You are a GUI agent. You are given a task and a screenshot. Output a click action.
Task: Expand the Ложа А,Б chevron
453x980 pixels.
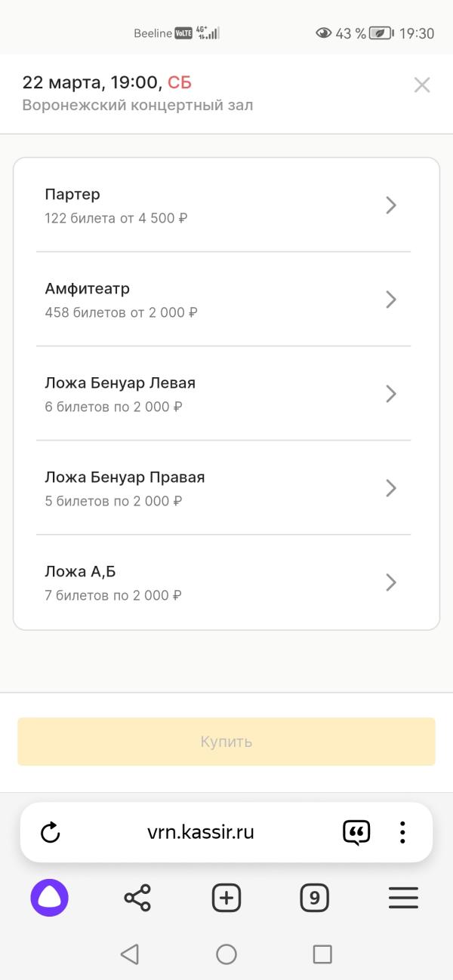tap(391, 582)
